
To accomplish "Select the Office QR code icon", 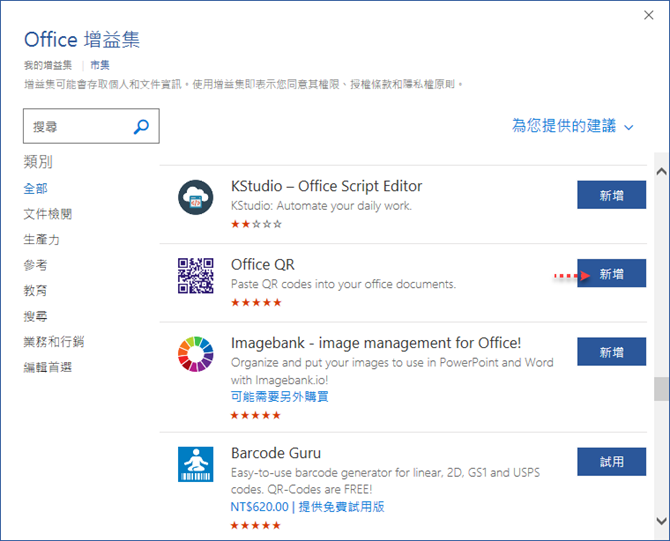I will (196, 276).
